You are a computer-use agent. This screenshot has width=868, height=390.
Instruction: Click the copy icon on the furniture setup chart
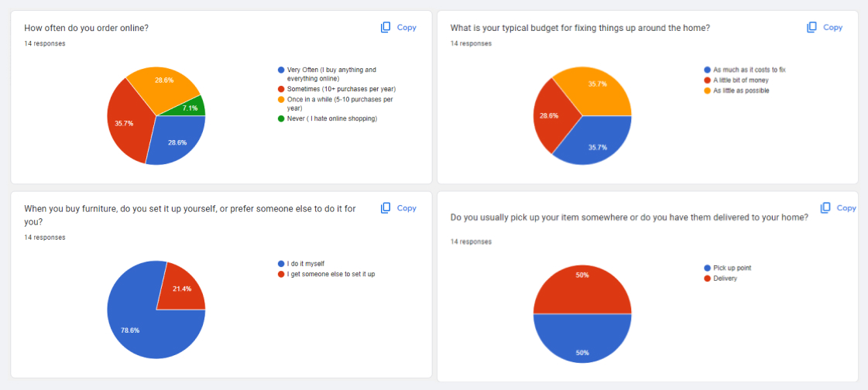(x=386, y=208)
